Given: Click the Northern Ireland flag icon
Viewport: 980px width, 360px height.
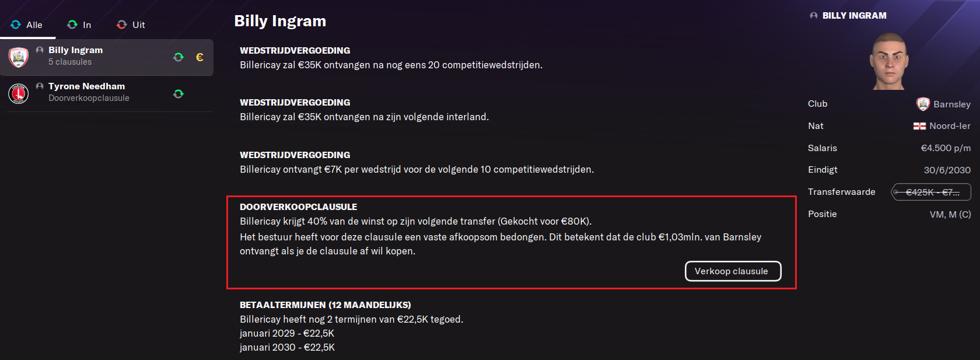Looking at the screenshot, I should [x=919, y=126].
